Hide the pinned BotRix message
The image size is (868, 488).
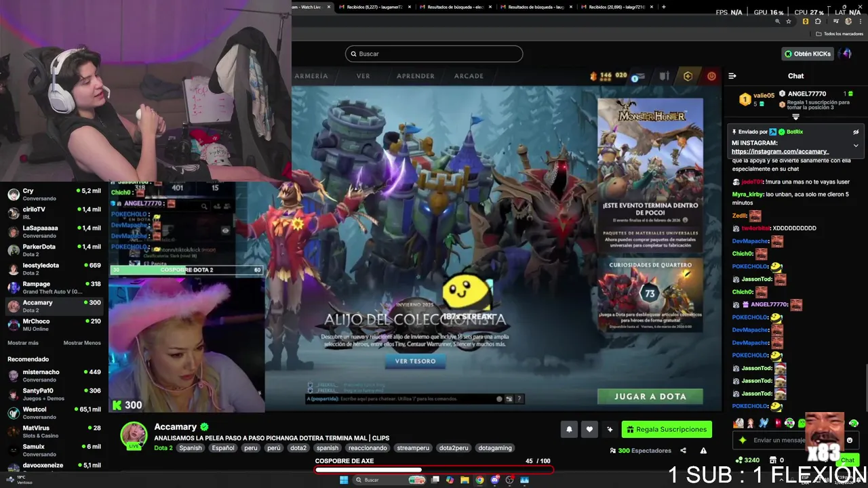[x=856, y=132]
